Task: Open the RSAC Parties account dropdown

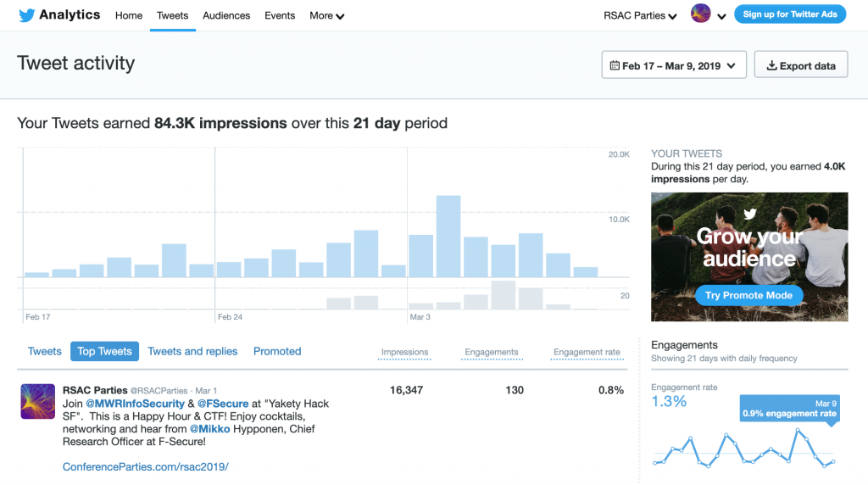Action: 640,15
